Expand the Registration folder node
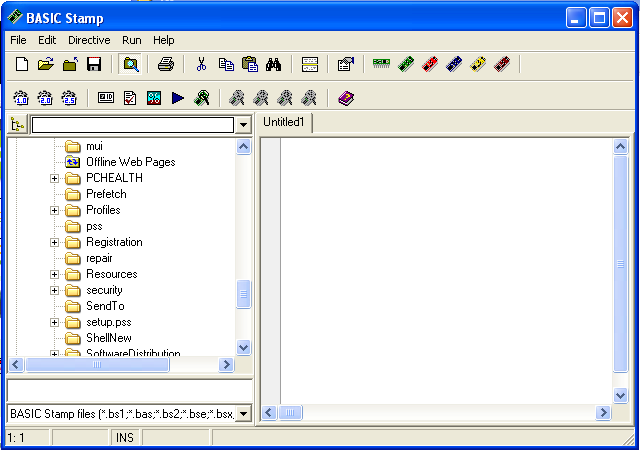The image size is (640, 450). [x=54, y=243]
